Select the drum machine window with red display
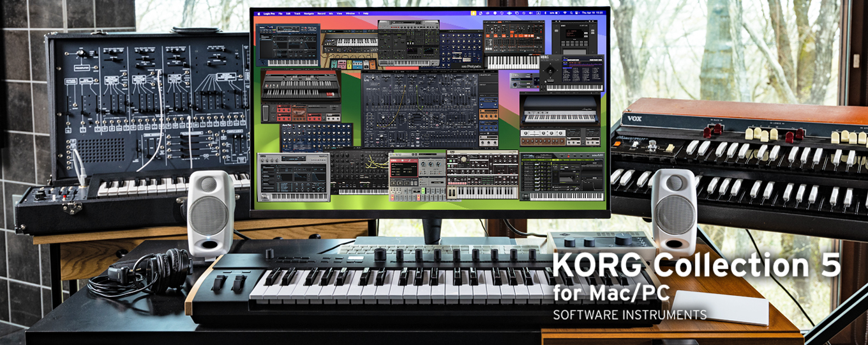 [x=417, y=178]
